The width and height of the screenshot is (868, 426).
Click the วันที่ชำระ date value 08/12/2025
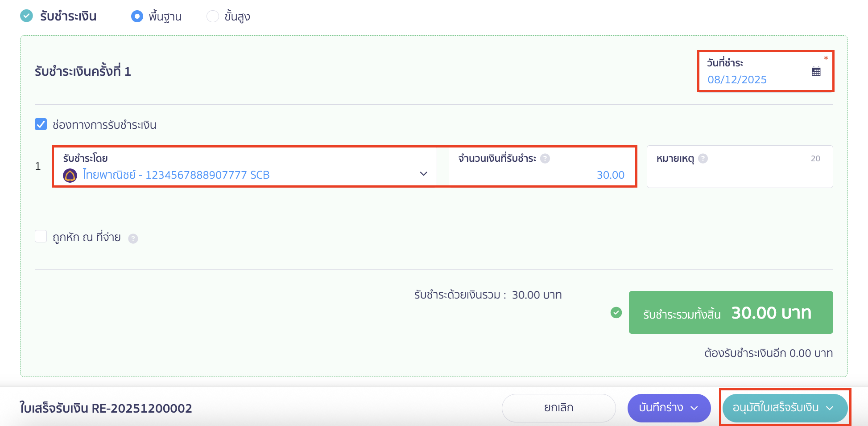pos(737,80)
